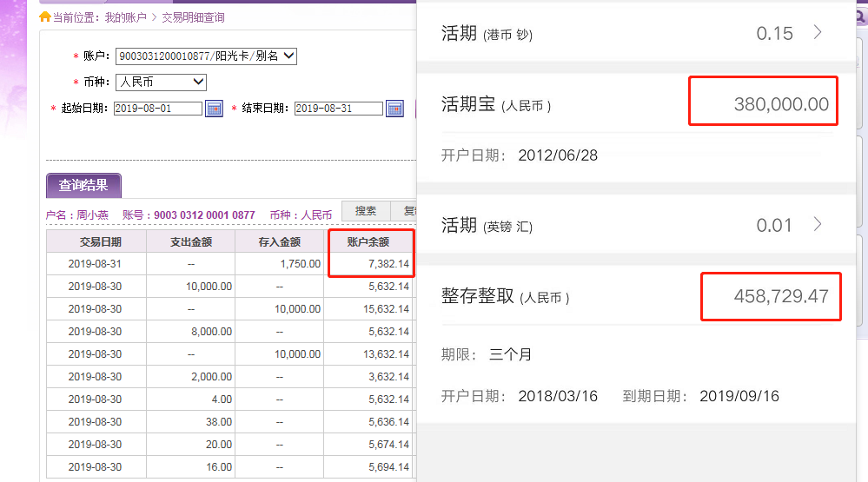Click the 起始日期 input field
The image size is (868, 482).
coord(157,109)
